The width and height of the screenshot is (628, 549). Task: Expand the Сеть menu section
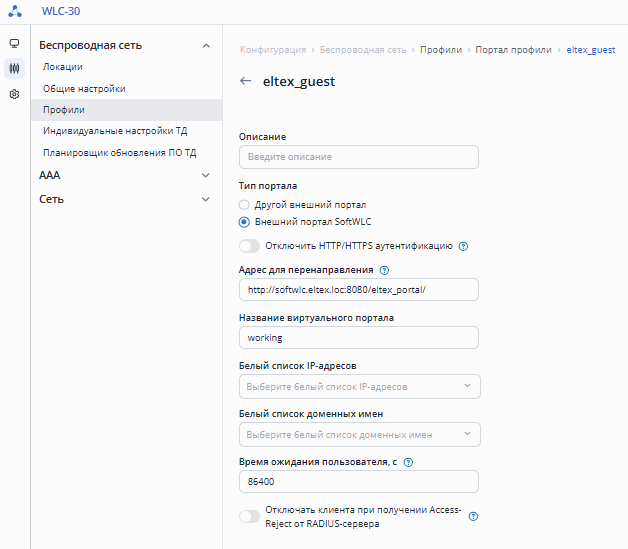tap(125, 199)
